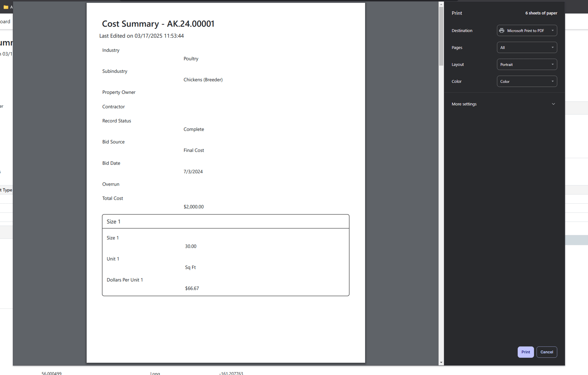Open the Layout dropdown showing Portrait

(527, 65)
